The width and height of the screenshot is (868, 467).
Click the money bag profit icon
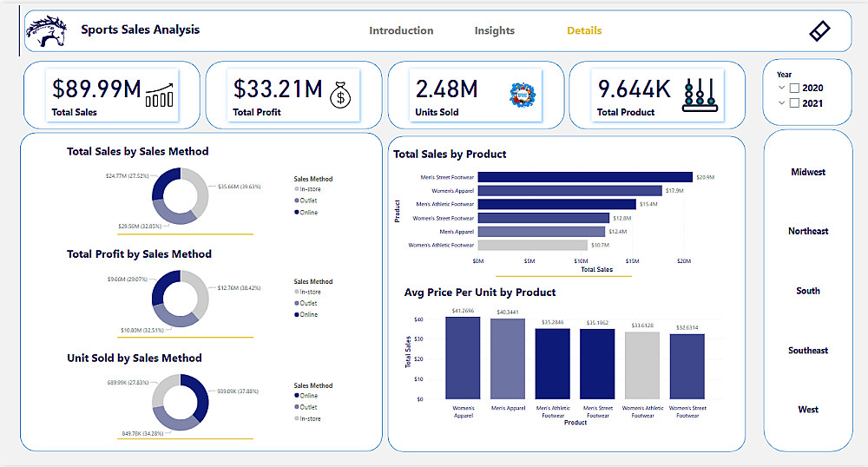click(x=340, y=95)
